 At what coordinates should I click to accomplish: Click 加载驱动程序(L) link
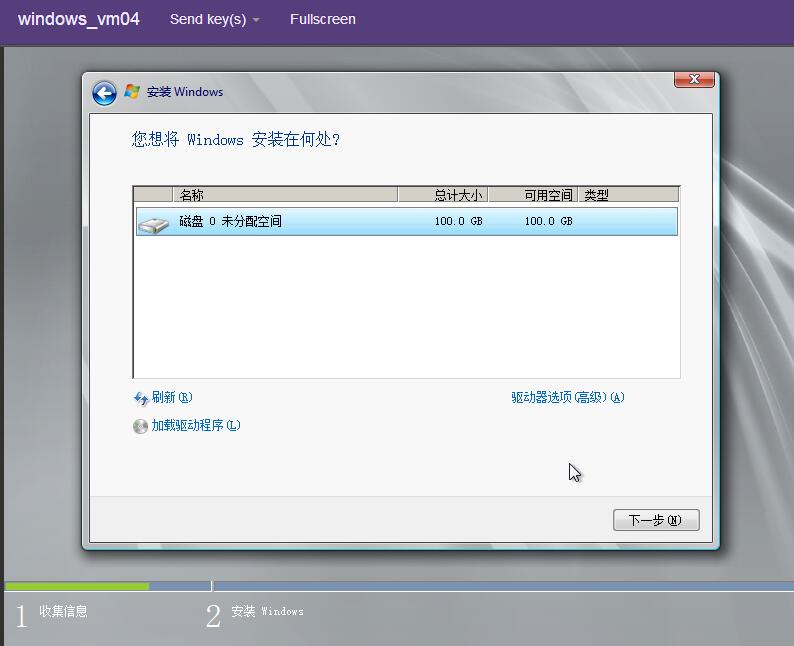click(196, 425)
